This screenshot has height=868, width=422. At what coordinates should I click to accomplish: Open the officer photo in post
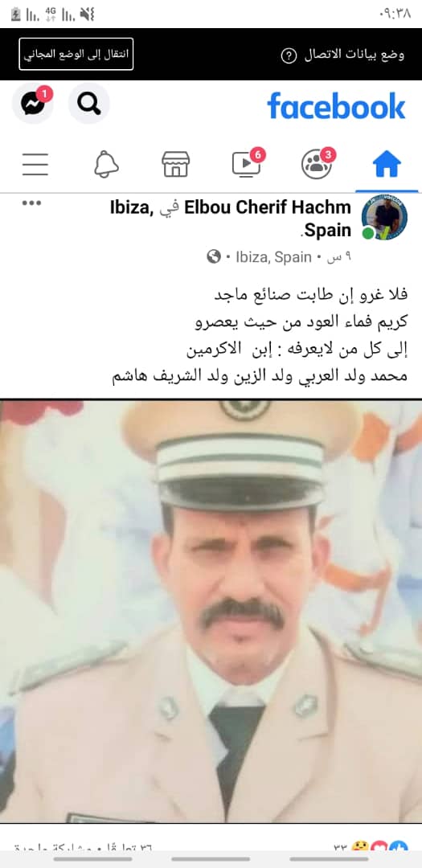tap(211, 611)
